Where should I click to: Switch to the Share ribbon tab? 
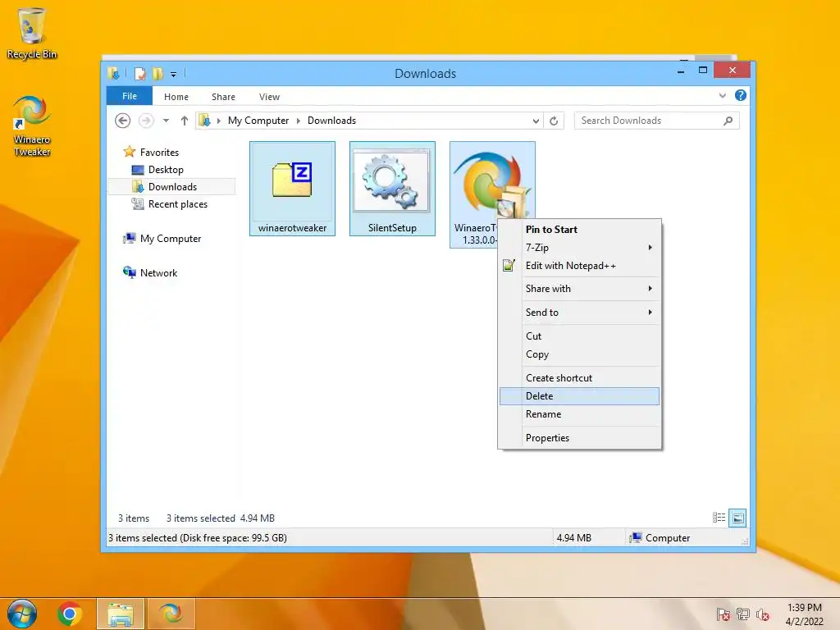coord(223,97)
